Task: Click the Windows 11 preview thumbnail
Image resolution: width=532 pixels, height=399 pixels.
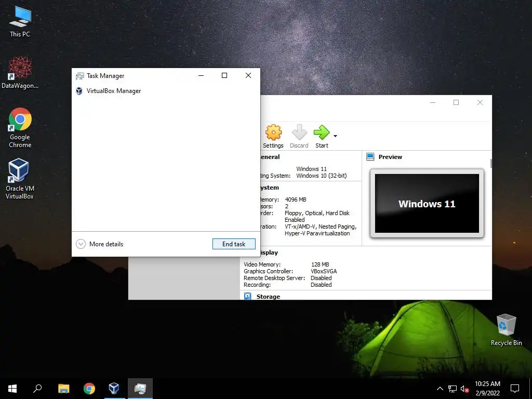Action: [427, 203]
